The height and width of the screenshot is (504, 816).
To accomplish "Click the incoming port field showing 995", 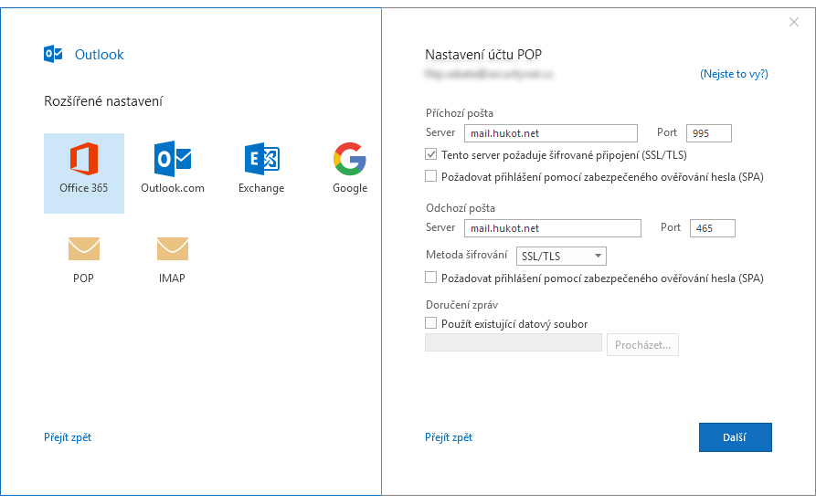I will pyautogui.click(x=708, y=133).
